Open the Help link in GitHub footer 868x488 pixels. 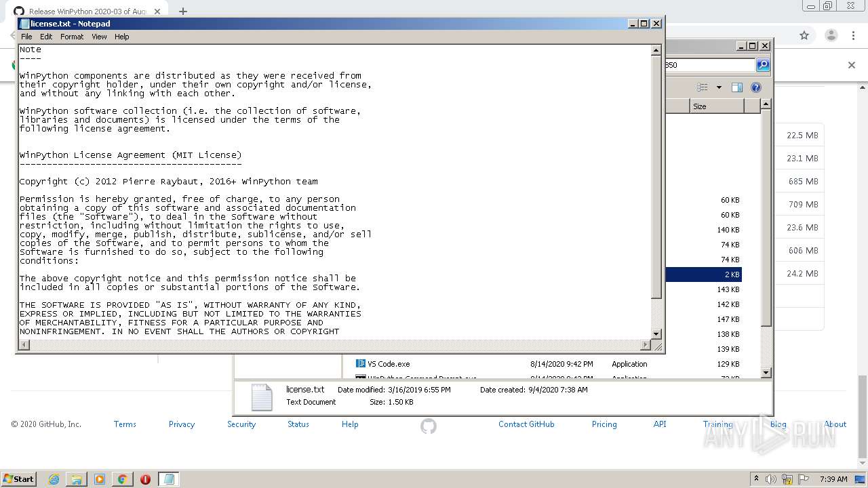pyautogui.click(x=350, y=424)
